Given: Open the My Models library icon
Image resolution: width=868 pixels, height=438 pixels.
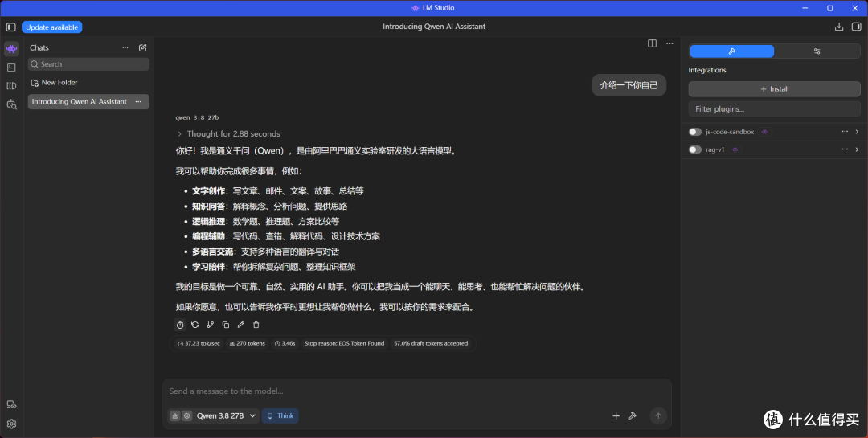Looking at the screenshot, I should pos(11,86).
